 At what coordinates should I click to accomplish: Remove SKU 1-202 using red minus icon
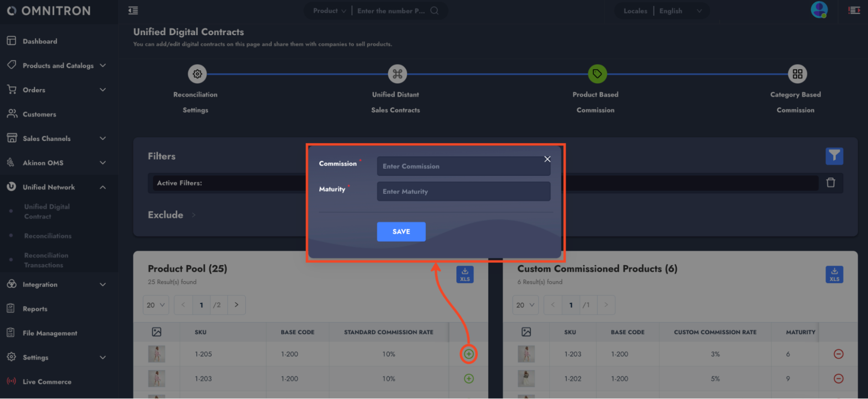click(838, 379)
